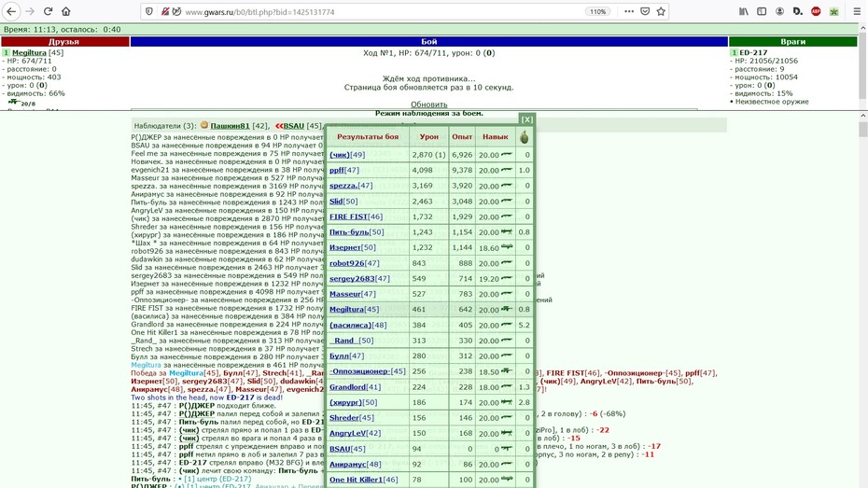868x488 pixels.
Task: Open robot926 in results table
Action: tap(346, 263)
